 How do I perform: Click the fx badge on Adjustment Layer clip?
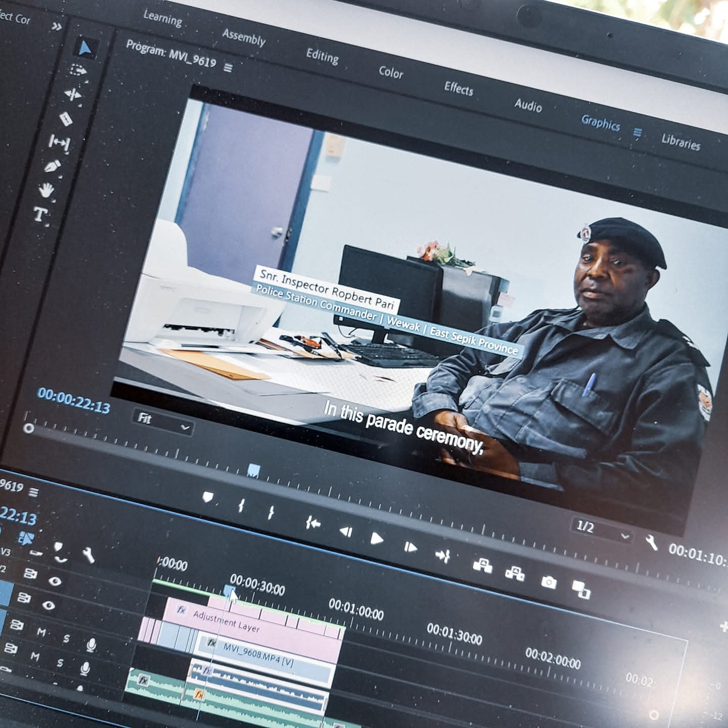point(181,610)
